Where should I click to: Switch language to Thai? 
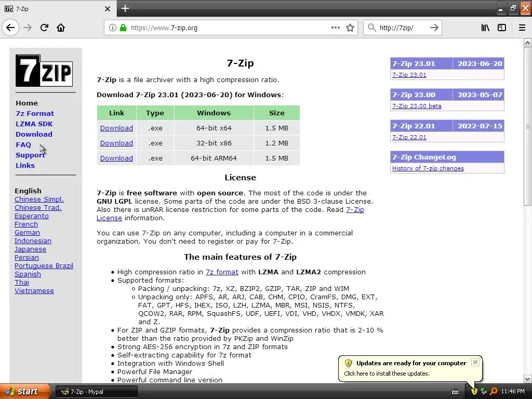(22, 282)
